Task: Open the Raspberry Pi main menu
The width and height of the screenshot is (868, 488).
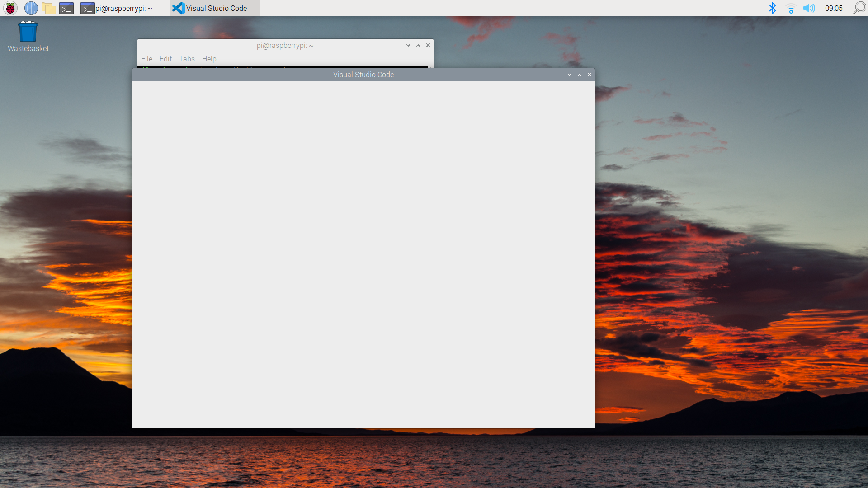Action: [x=10, y=8]
